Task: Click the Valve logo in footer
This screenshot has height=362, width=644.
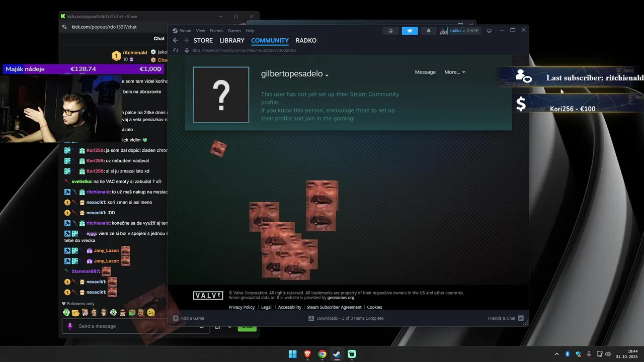Action: tap(208, 295)
